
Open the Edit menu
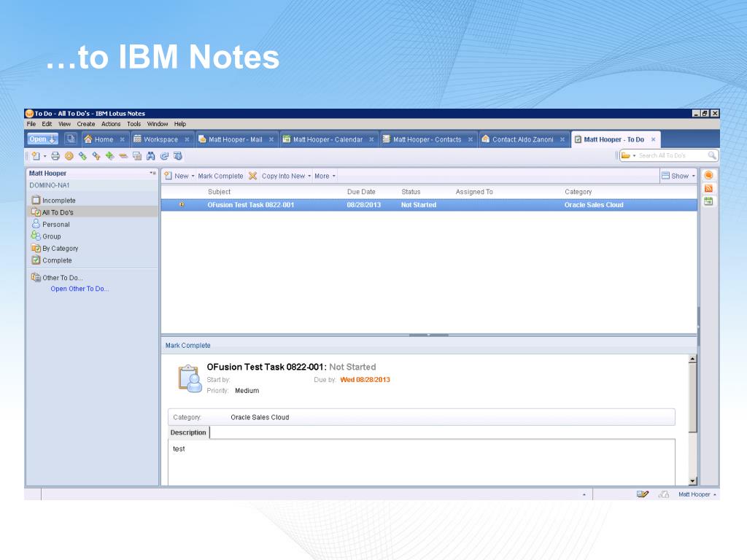tap(47, 124)
